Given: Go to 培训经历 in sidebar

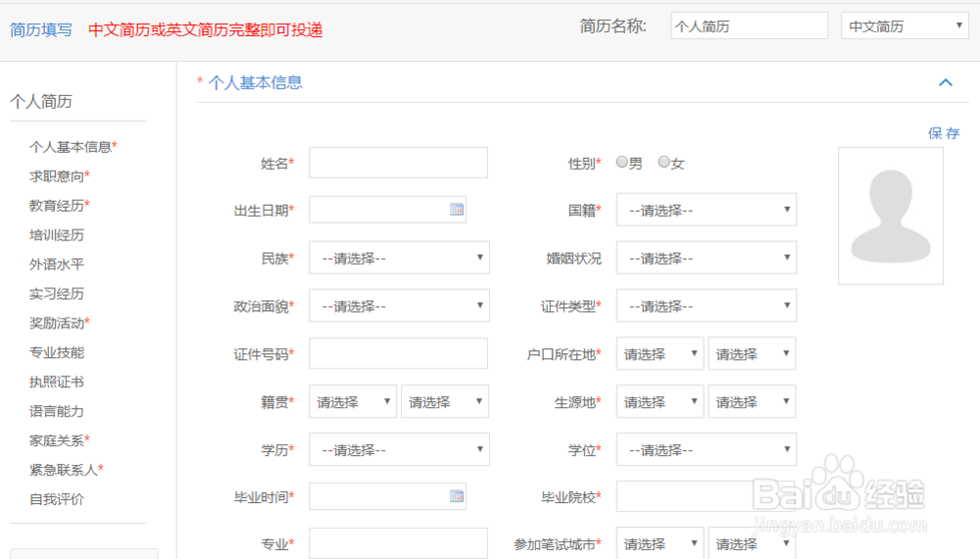Looking at the screenshot, I should point(56,235).
